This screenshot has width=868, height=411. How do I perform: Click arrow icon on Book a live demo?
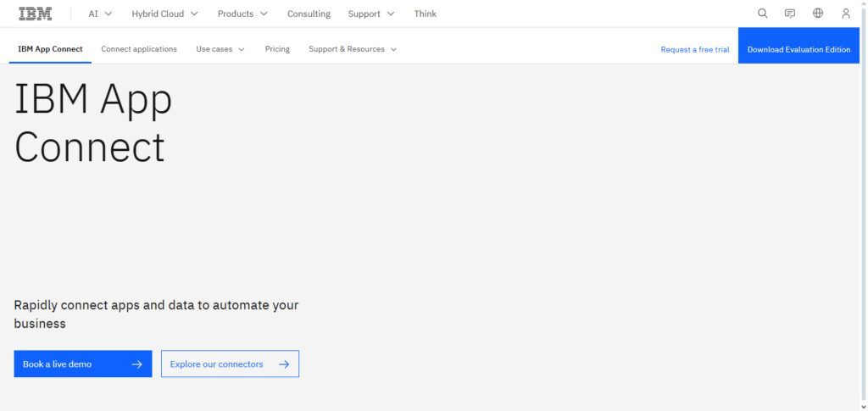coord(136,364)
